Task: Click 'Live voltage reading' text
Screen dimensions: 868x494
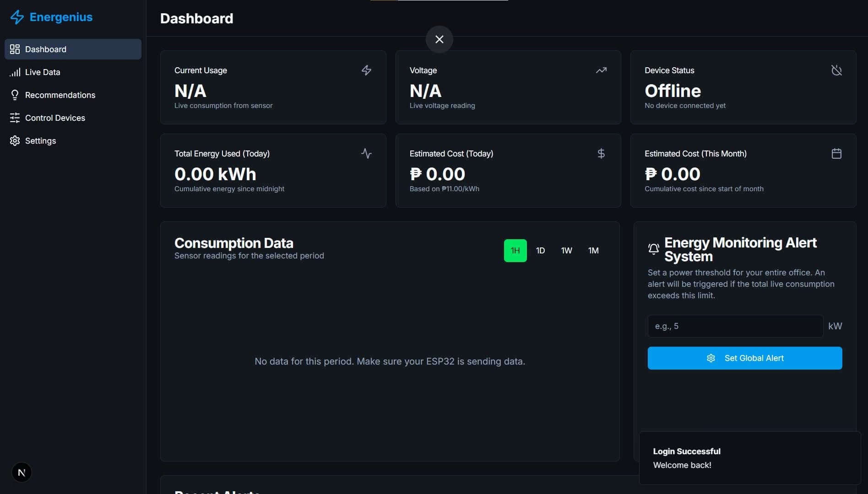Action: [x=442, y=105]
